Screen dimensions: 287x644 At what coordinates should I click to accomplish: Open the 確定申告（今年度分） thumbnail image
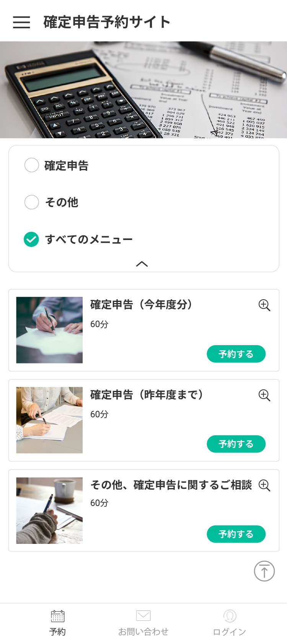tap(49, 330)
